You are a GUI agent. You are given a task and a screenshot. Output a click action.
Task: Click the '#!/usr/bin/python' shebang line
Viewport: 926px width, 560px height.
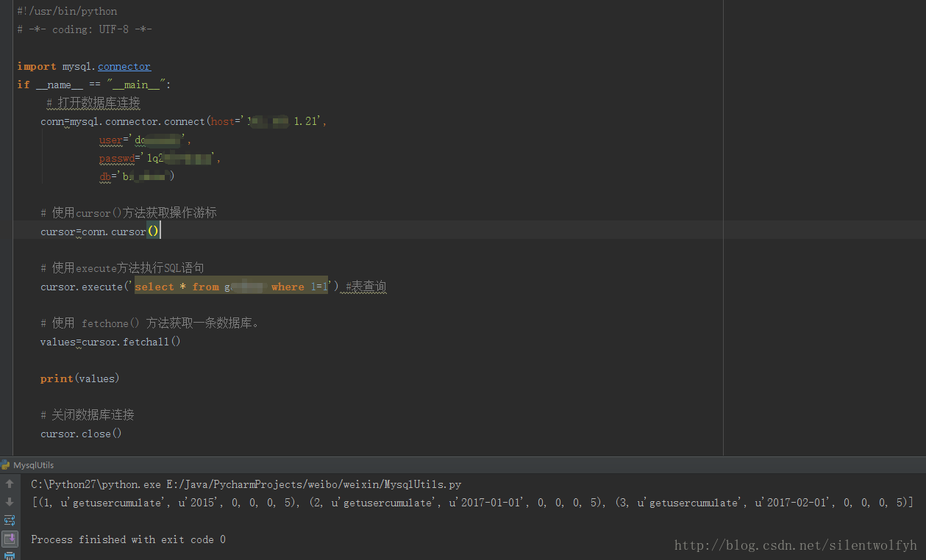pos(67,11)
